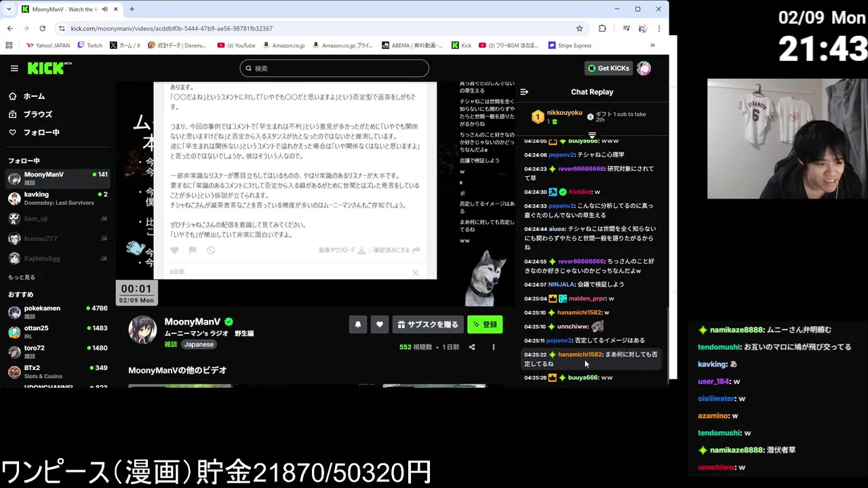The width and height of the screenshot is (868, 488).
Task: Click the gift icon on サブスクを贈る
Action: pyautogui.click(x=401, y=325)
